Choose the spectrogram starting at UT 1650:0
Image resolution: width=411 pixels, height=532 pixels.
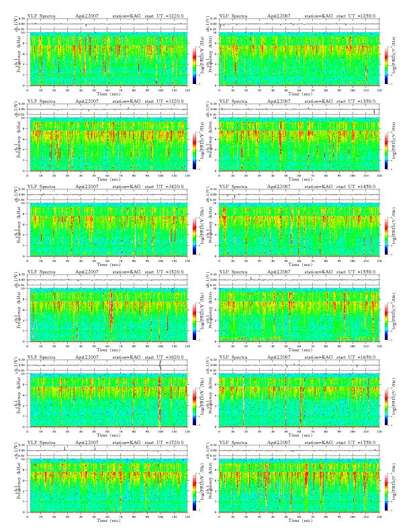pos(299,400)
